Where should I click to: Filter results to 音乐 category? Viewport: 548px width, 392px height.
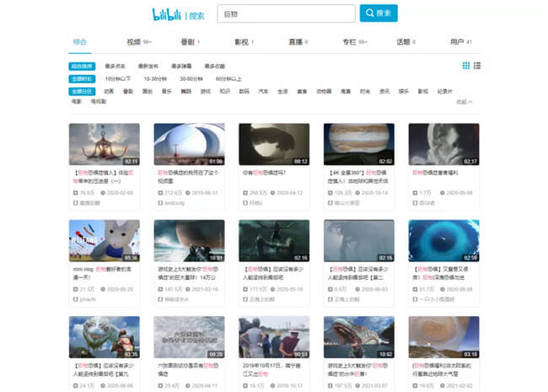point(167,92)
